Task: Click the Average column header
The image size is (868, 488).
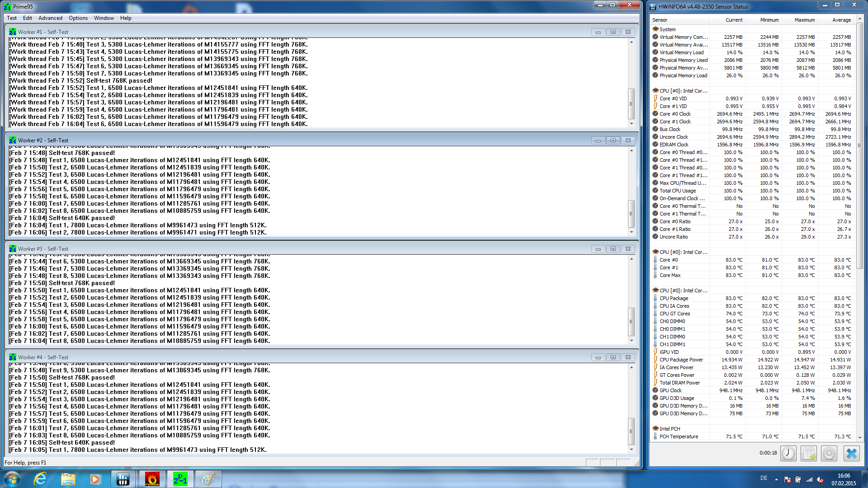Action: point(835,20)
